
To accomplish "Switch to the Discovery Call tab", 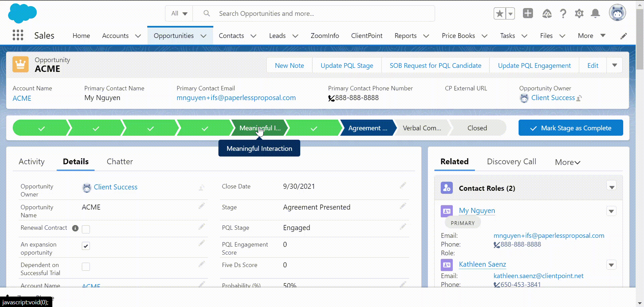I will tap(512, 162).
